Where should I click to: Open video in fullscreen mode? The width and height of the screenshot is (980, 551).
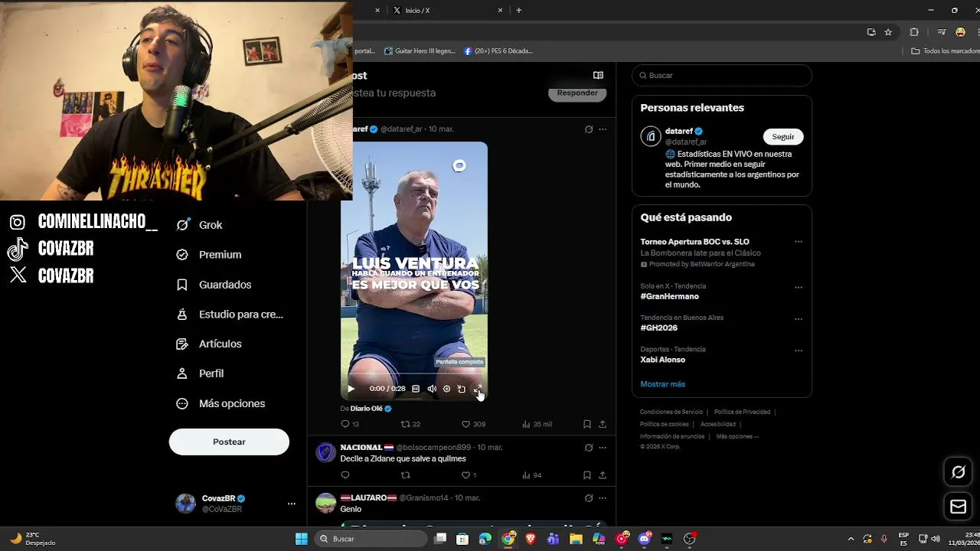point(477,389)
